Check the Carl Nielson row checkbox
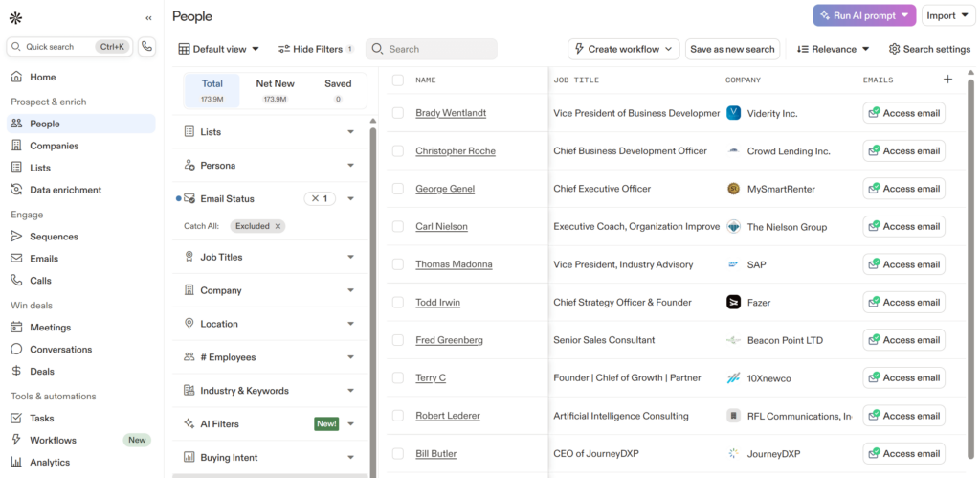 coord(398,226)
